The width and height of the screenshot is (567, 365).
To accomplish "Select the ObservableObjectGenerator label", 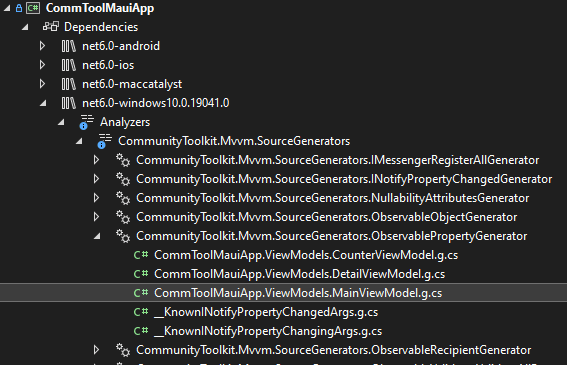I will [327, 217].
